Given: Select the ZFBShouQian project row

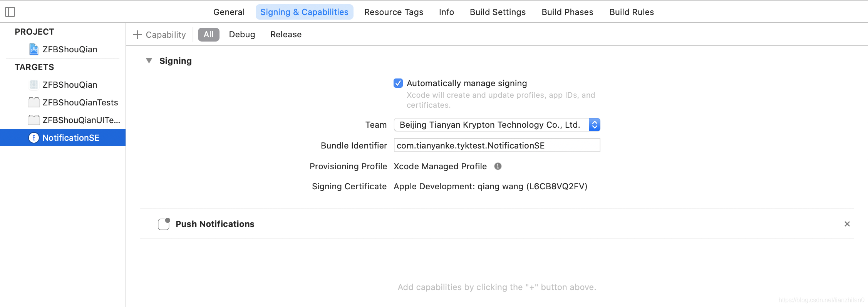Looking at the screenshot, I should tap(63, 49).
